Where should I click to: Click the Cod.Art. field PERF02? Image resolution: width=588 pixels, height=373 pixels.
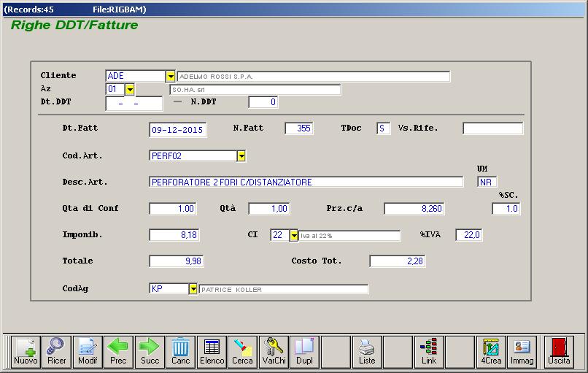pyautogui.click(x=193, y=155)
